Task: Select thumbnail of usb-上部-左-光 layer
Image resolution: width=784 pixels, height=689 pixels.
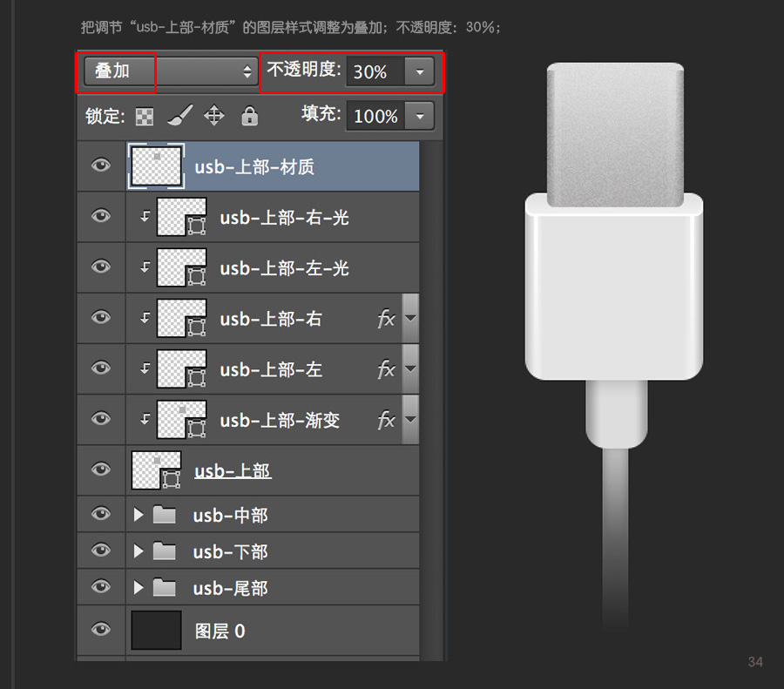Action: coord(181,267)
